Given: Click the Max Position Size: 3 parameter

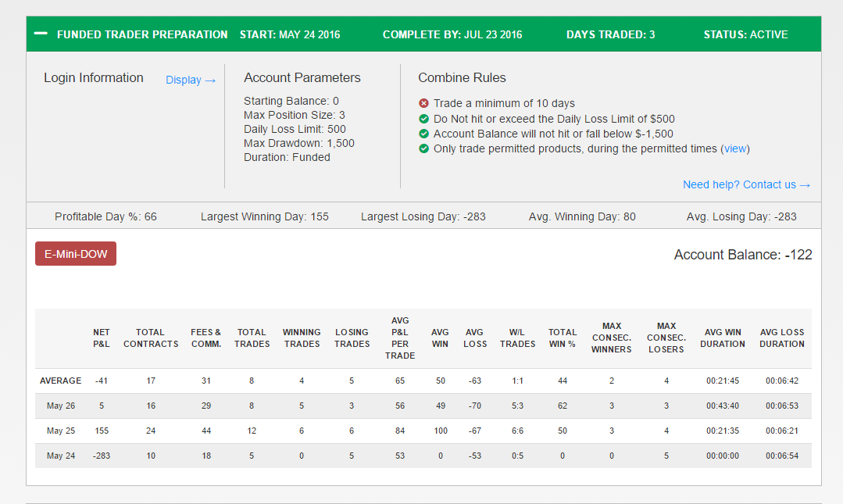Looking at the screenshot, I should coord(294,115).
